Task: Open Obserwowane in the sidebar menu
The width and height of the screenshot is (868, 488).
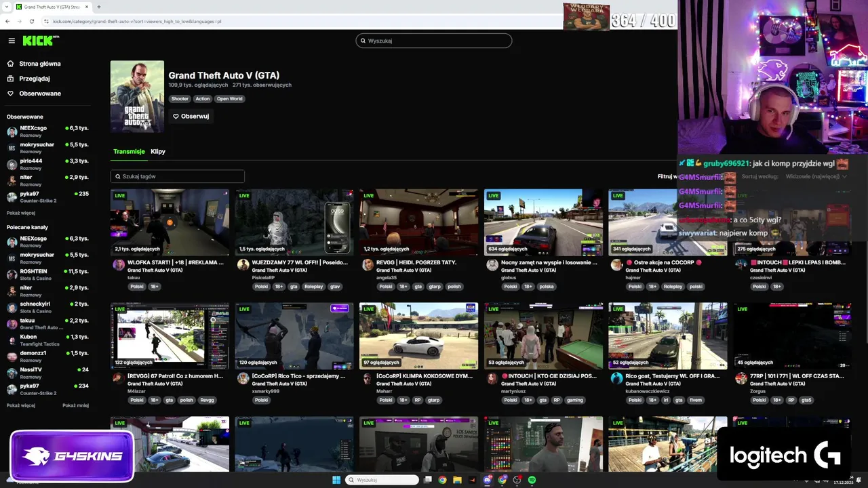Action: point(40,94)
